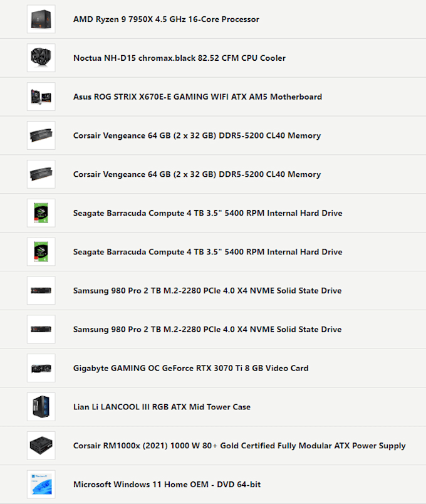
Task: Click the AMD Ryzen 9 7950X product thumbnail
Action: [x=41, y=19]
